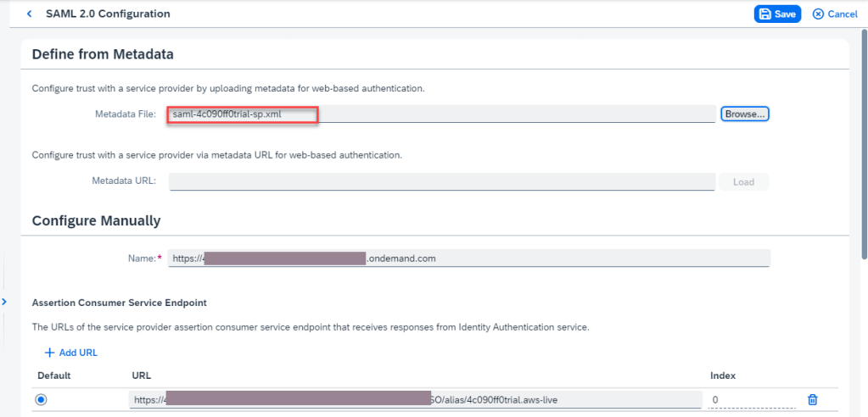Save the SAML 2.0 configuration
The width and height of the screenshot is (868, 417).
777,14
